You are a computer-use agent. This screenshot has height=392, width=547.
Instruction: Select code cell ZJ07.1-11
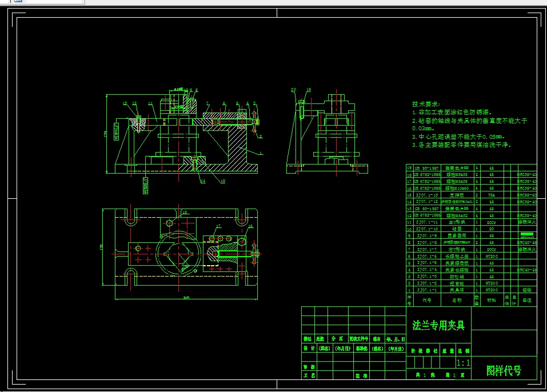tap(426, 222)
